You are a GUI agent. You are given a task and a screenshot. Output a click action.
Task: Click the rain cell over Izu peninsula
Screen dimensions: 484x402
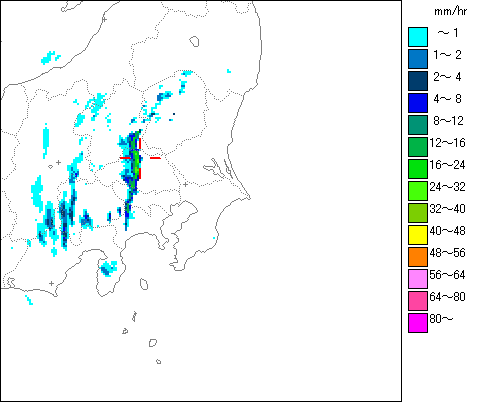tap(109, 268)
